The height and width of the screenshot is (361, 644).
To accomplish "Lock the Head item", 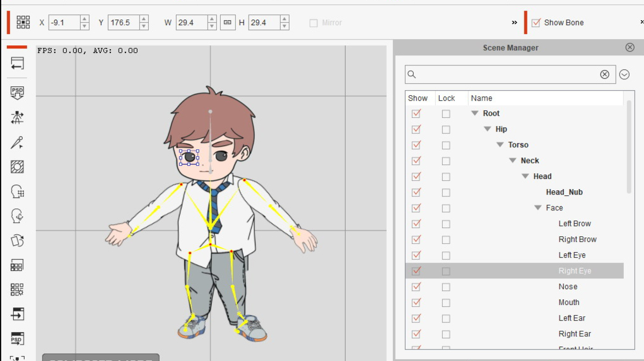I will click(445, 177).
